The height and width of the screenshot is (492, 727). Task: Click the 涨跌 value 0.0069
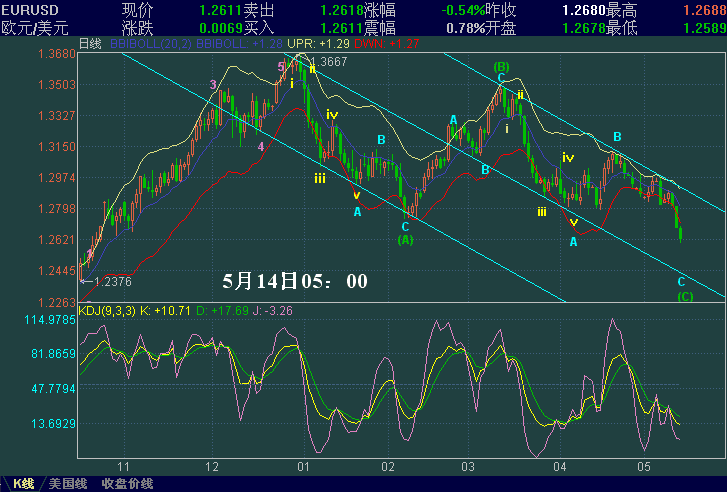pos(221,28)
